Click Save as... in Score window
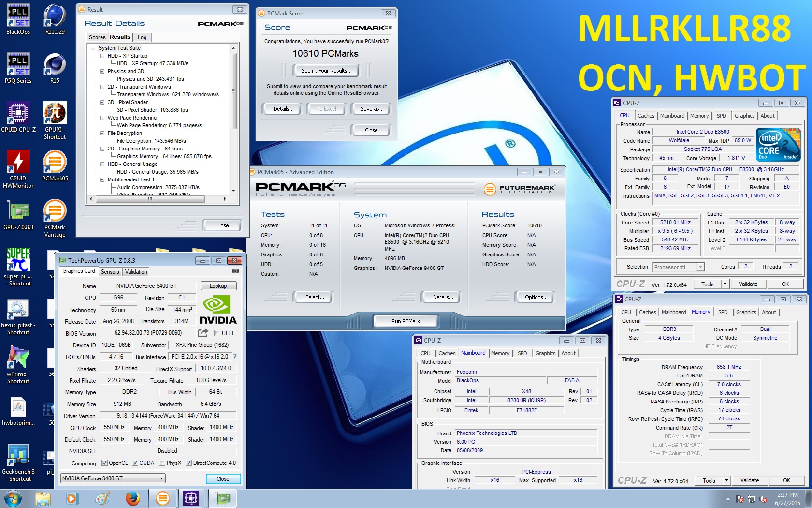 pos(372,109)
